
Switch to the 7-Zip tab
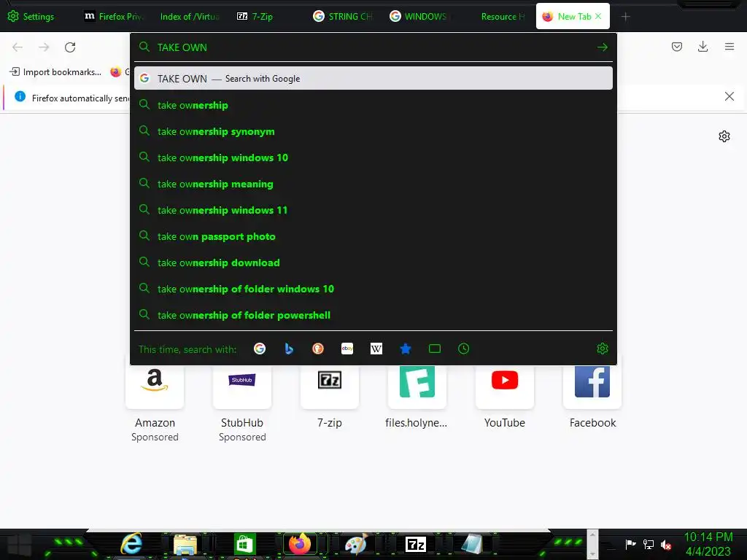[x=255, y=16]
